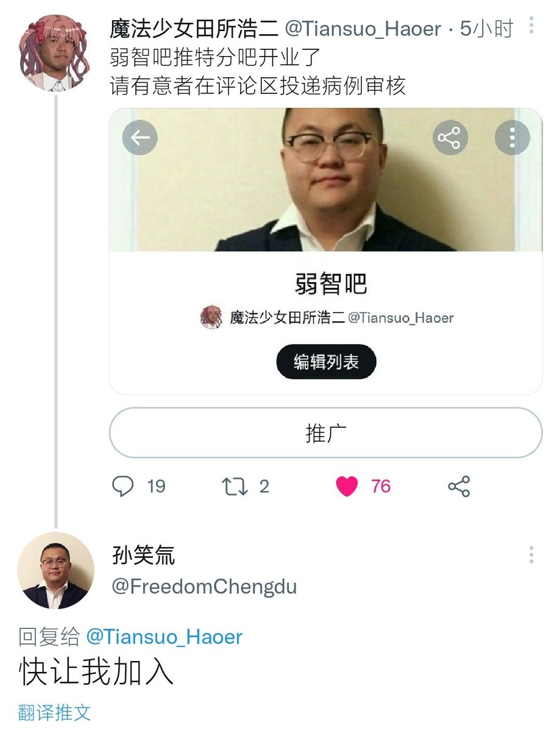Click the small avatar in the list card

(211, 317)
